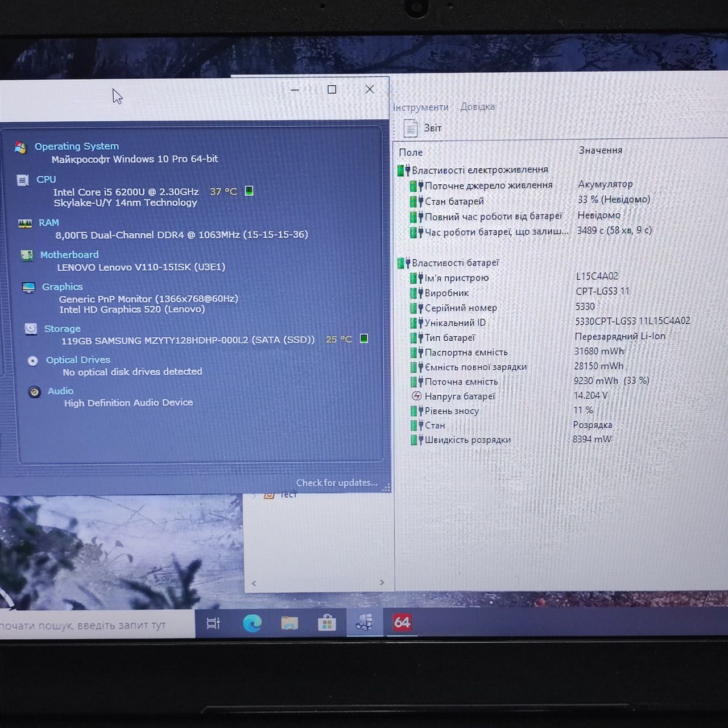Open File Explorer from the taskbar
Screen dimensions: 728x728
289,623
